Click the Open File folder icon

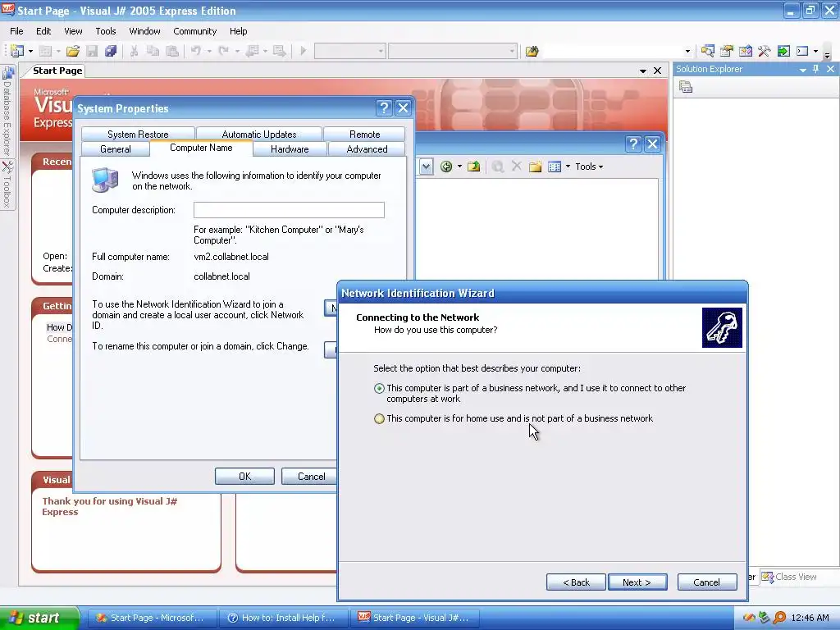(73, 51)
